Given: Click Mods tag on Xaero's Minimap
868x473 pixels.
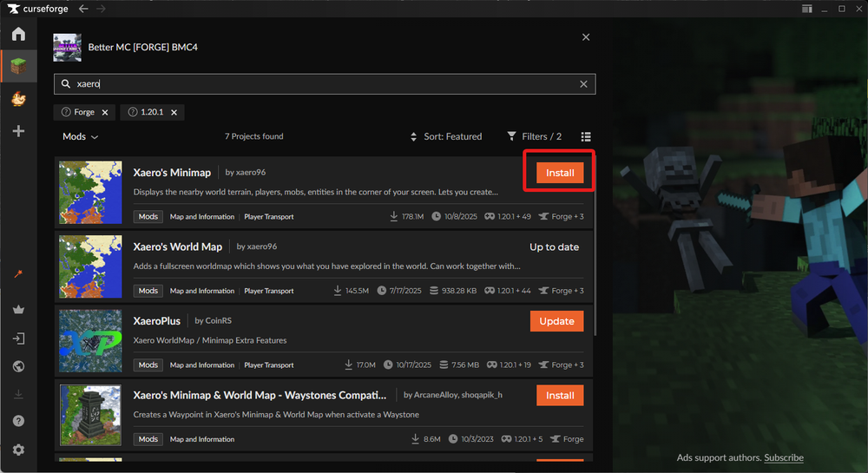Looking at the screenshot, I should [148, 216].
